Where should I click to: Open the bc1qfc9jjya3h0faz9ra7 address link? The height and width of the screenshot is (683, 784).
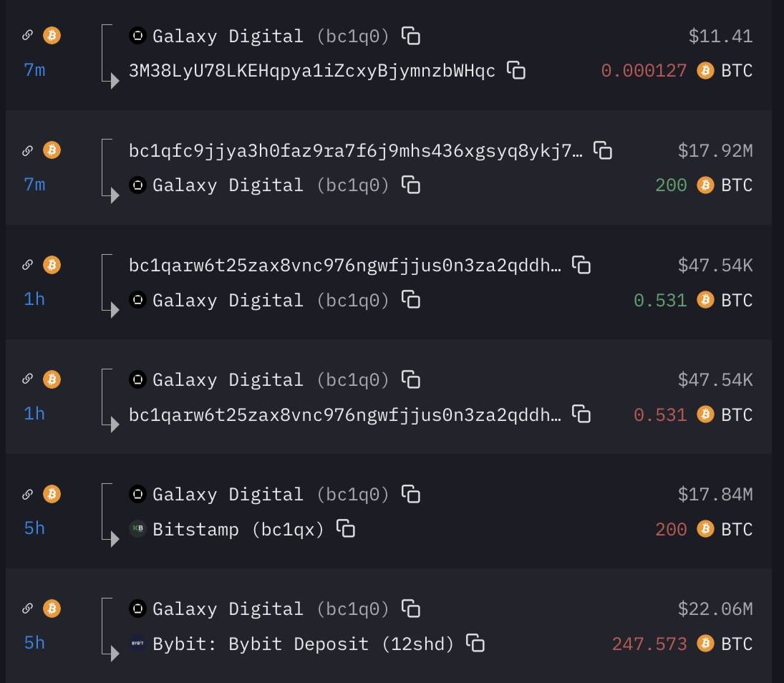356,151
